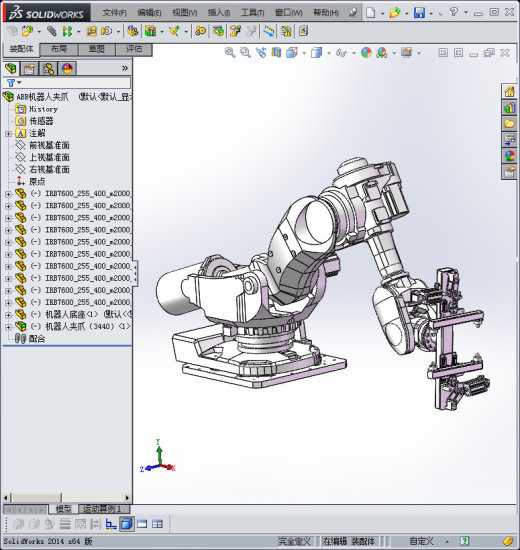Click the Edit Appearance color ball icon

tap(366, 53)
